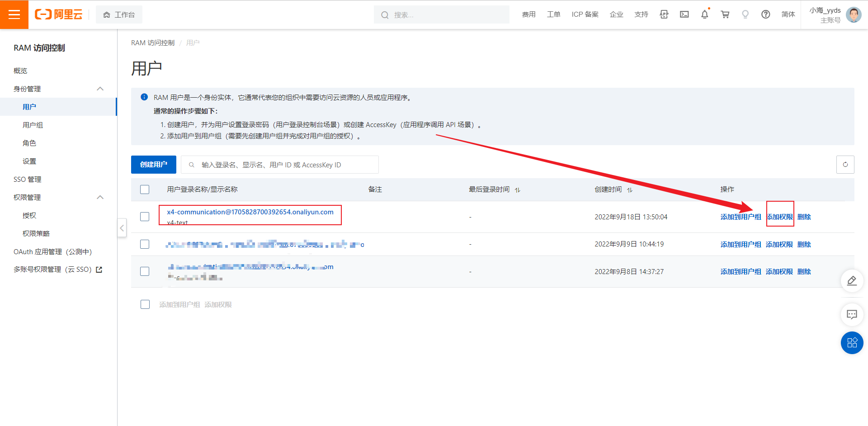
Task: Open SSO 管理 in sidebar
Action: pos(27,179)
